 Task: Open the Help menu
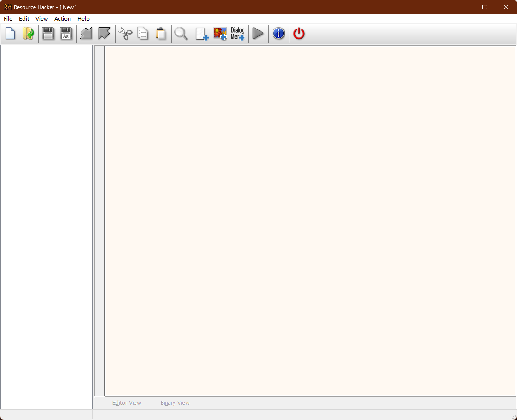click(83, 19)
